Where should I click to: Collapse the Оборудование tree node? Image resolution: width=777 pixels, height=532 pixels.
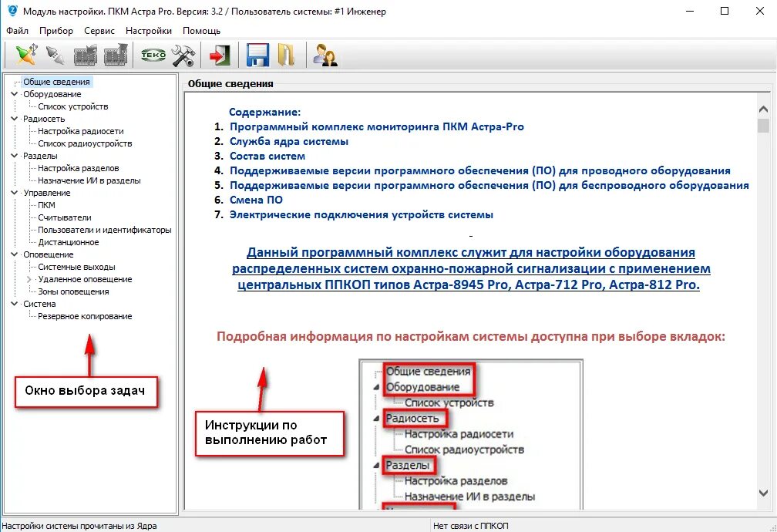15,94
